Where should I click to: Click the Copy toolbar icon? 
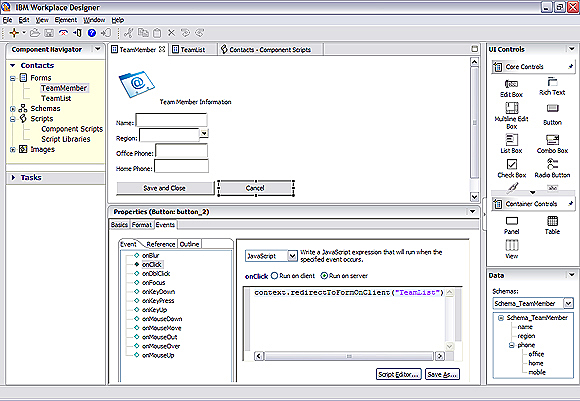tap(143, 33)
